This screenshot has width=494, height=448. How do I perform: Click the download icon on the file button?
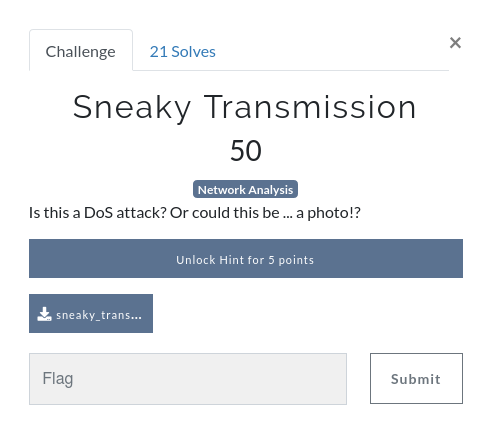(x=44, y=314)
